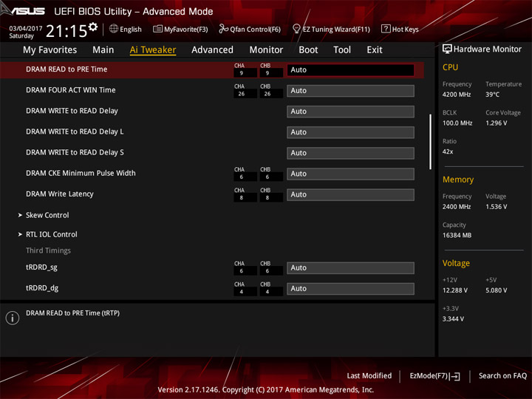Image resolution: width=532 pixels, height=399 pixels.
Task: Click the EzMode exit arrow icon
Action: (x=455, y=376)
